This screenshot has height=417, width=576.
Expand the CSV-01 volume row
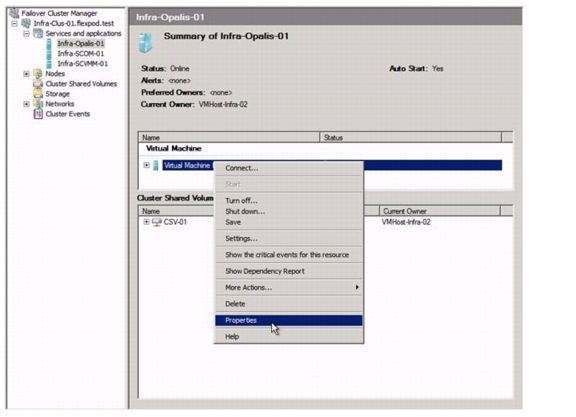click(147, 222)
